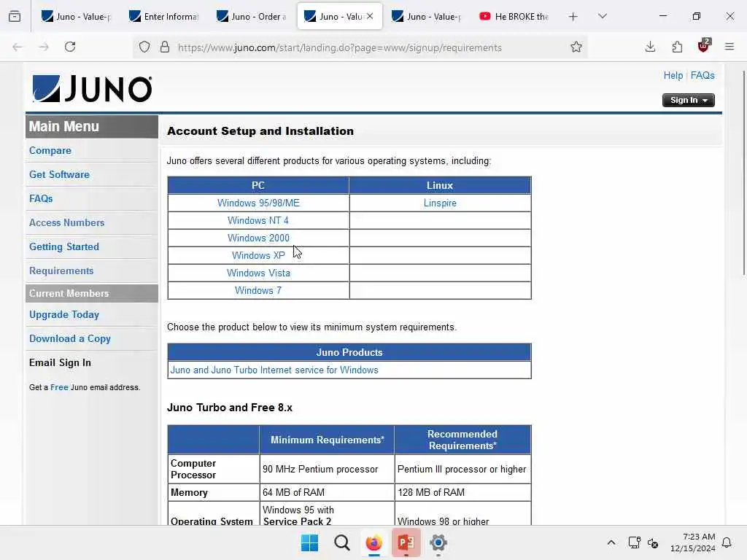The height and width of the screenshot is (560, 747).
Task: Go back to previous page
Action: point(18,47)
